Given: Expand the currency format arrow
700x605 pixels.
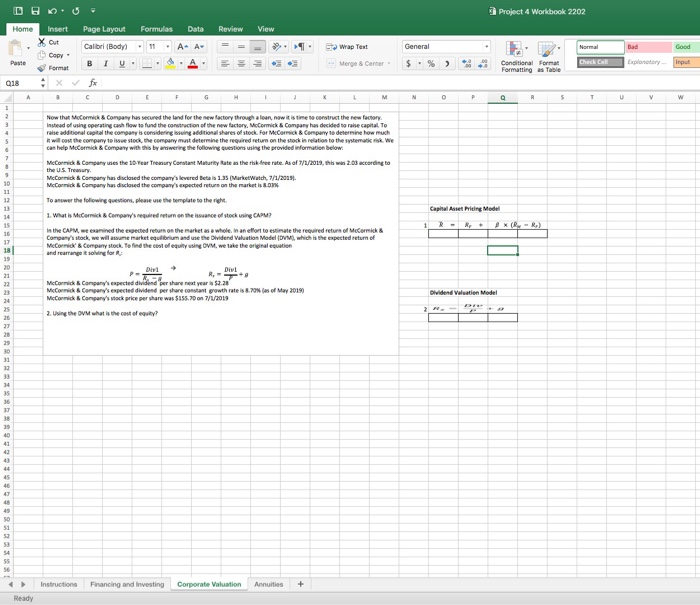Looking at the screenshot, I should point(419,63).
